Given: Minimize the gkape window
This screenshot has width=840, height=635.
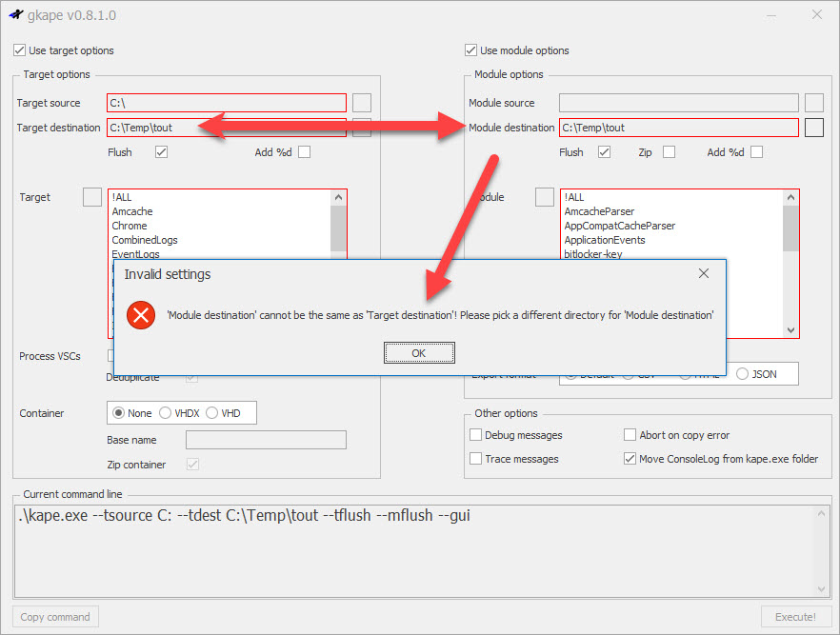Looking at the screenshot, I should click(x=771, y=15).
